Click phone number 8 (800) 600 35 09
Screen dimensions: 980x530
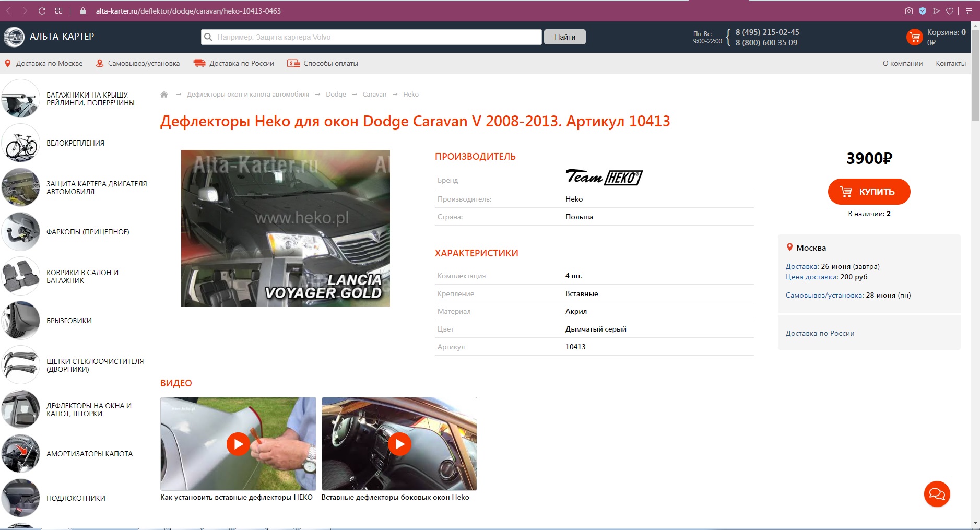(x=766, y=43)
